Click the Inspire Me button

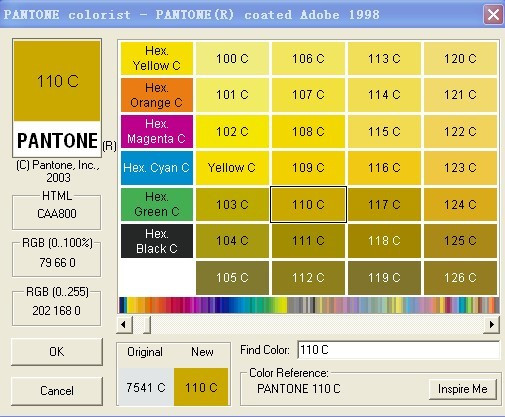coord(463,389)
